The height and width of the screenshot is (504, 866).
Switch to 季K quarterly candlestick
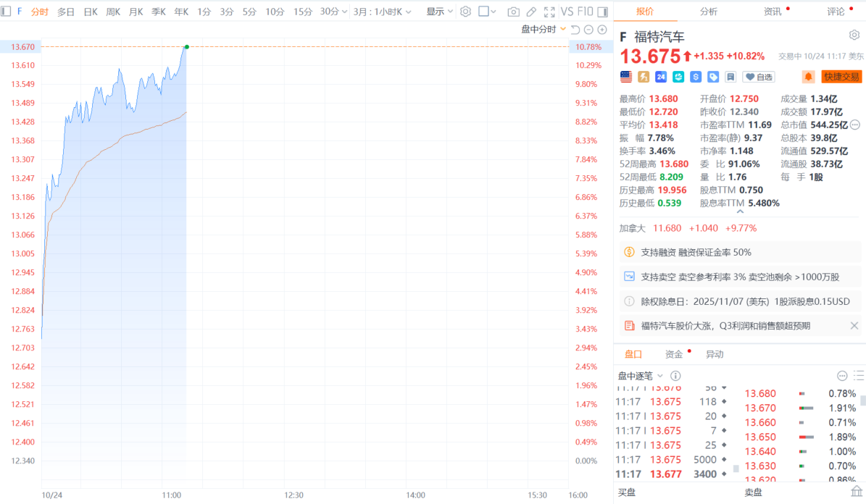159,12
